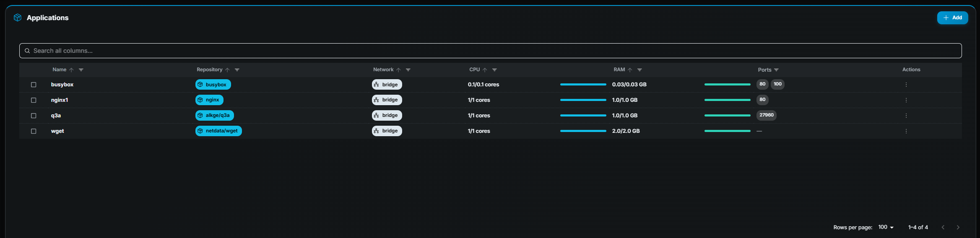This screenshot has height=238, width=980.
Task: Open the Name column filter icon
Action: [81, 70]
